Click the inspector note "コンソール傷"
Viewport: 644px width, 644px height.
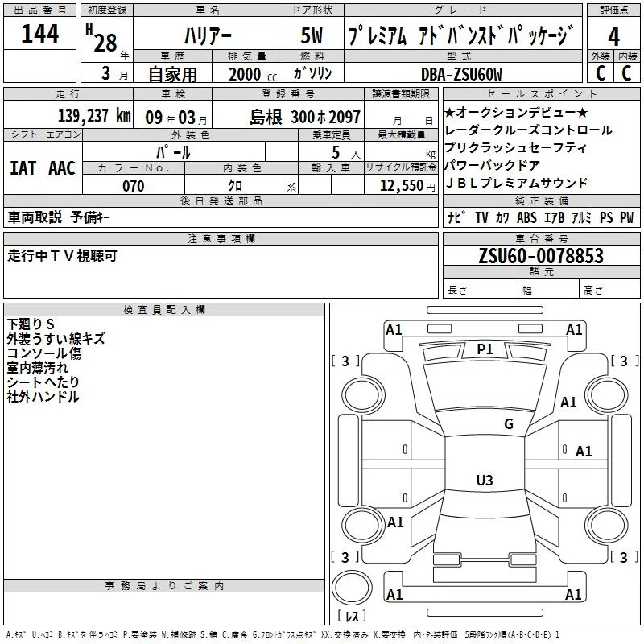click(x=43, y=353)
